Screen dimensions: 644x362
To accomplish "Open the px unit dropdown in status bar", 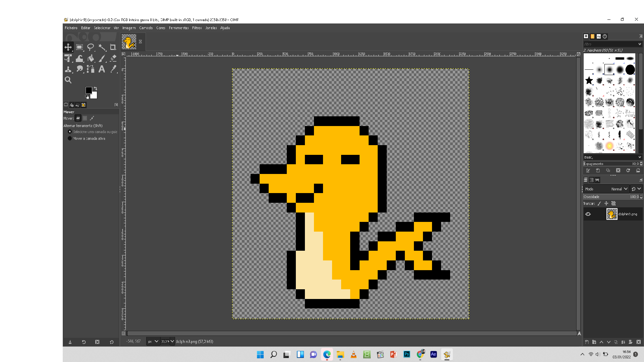I will click(153, 342).
